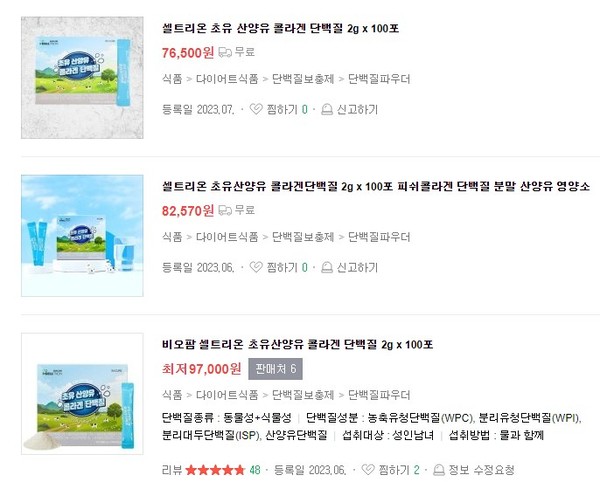Open first product title 셀트리온 초유 산양유 콜라겐
Viewport: 600px width, 482px height.
(x=280, y=28)
